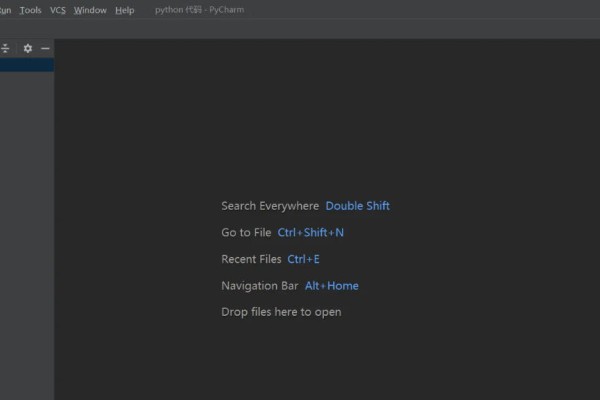Click the Double Shift shortcut text
Image resolution: width=600 pixels, height=400 pixels.
pos(358,206)
